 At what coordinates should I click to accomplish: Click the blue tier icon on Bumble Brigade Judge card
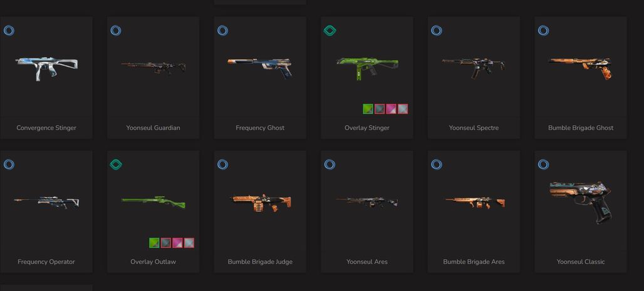[222, 165]
